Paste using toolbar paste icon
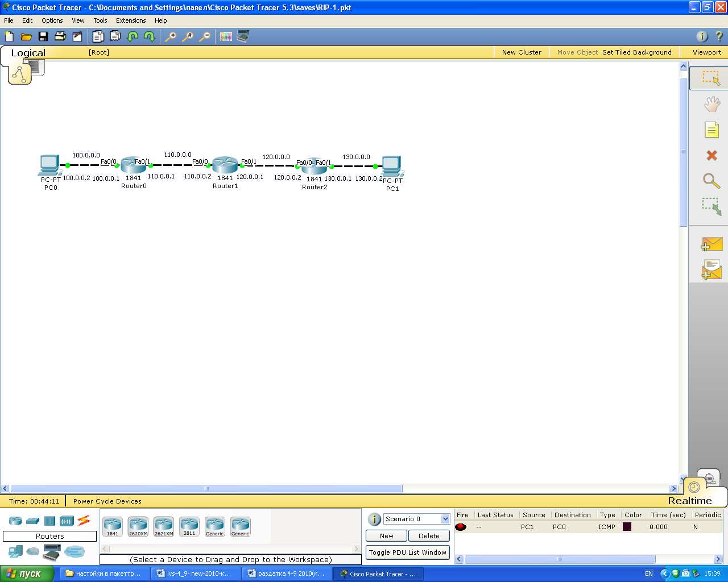Viewport: 728px width, 582px height. (115, 36)
